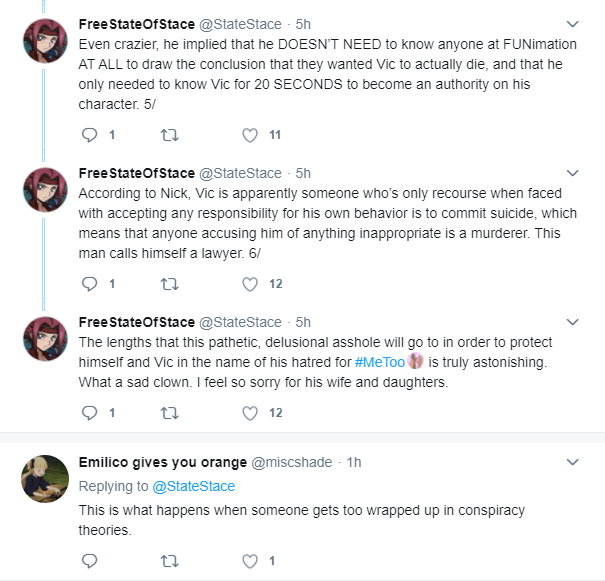Reply to the tweet ending in 5/

[x=90, y=135]
